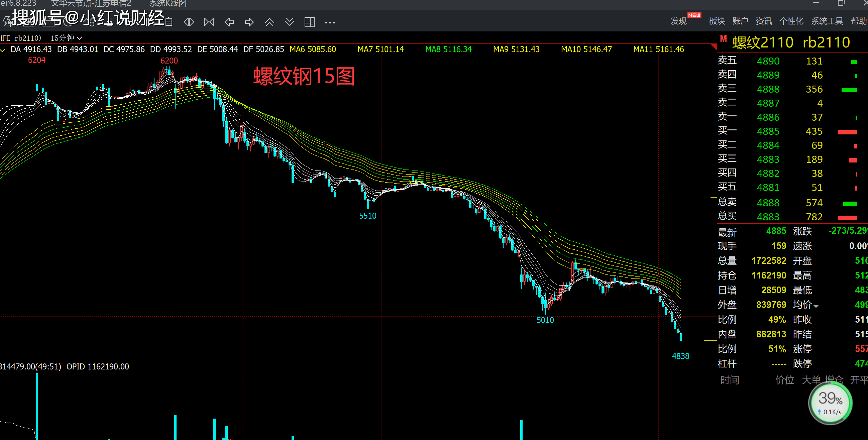Click the horizontal expand chart icon
This screenshot has width=868, height=440.
189,22
